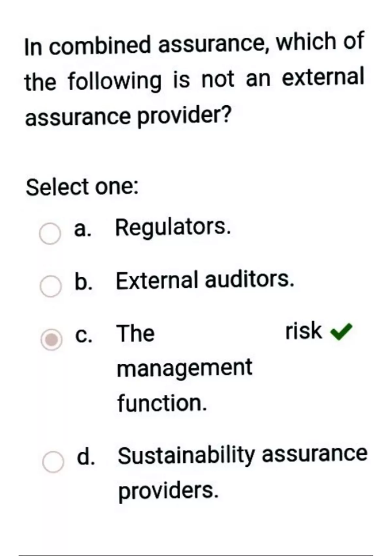Click the word "risk" beside the checkmark

click(x=303, y=331)
